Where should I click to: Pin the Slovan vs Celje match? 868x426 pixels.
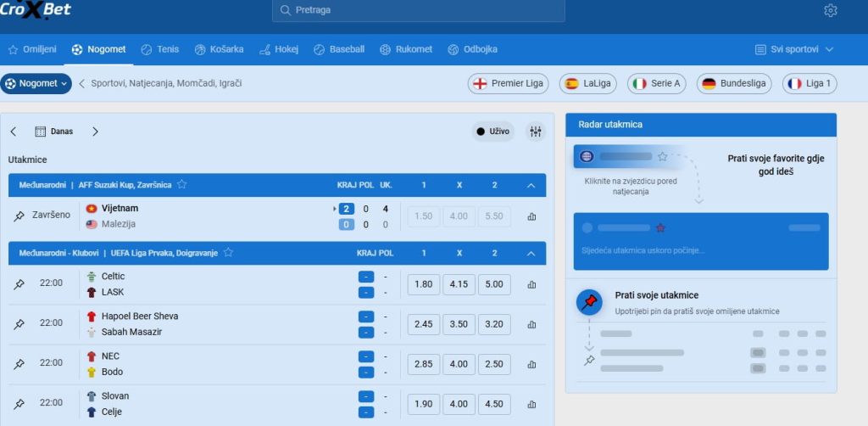tap(19, 404)
